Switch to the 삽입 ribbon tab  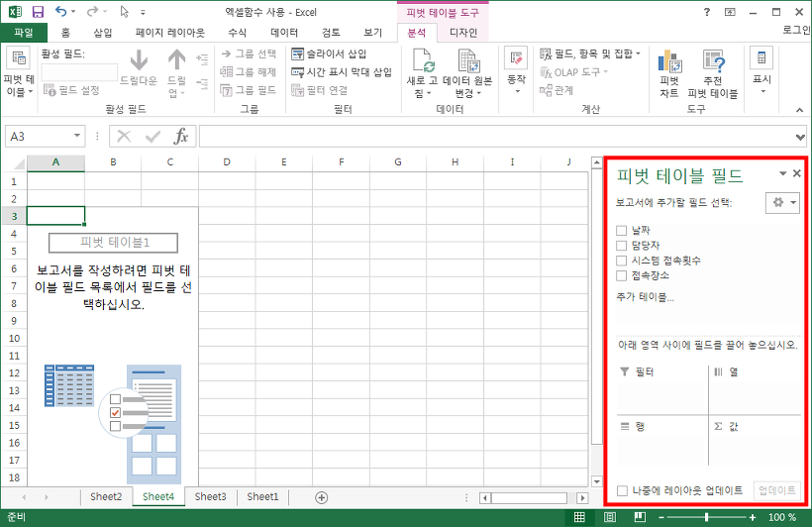pyautogui.click(x=103, y=33)
